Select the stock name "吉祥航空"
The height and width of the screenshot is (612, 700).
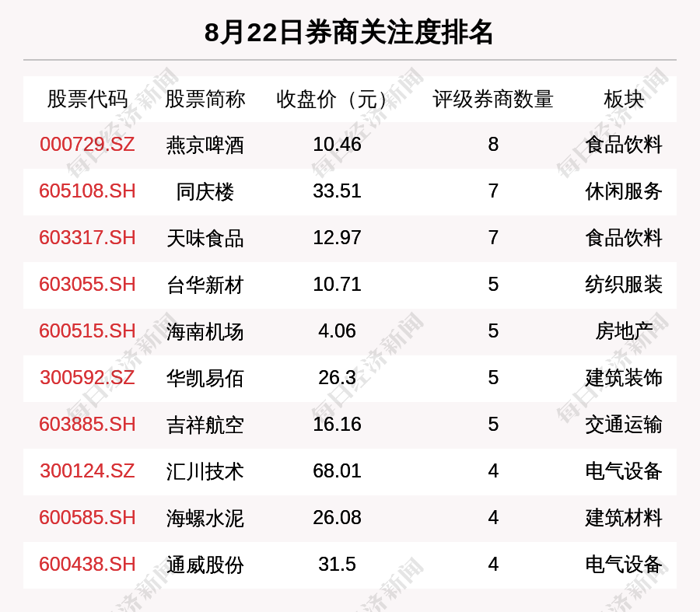(x=205, y=425)
